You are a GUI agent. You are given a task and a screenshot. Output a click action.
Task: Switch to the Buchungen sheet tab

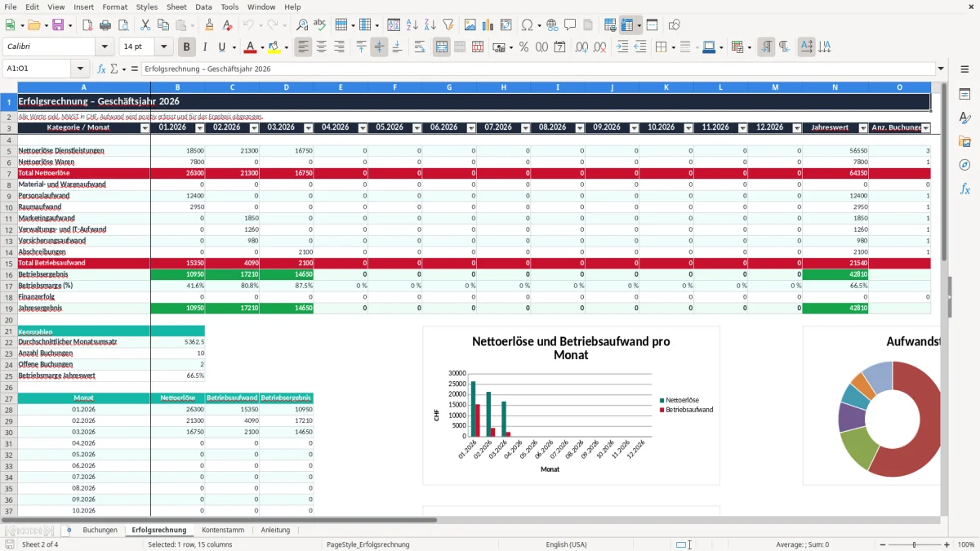pyautogui.click(x=100, y=530)
